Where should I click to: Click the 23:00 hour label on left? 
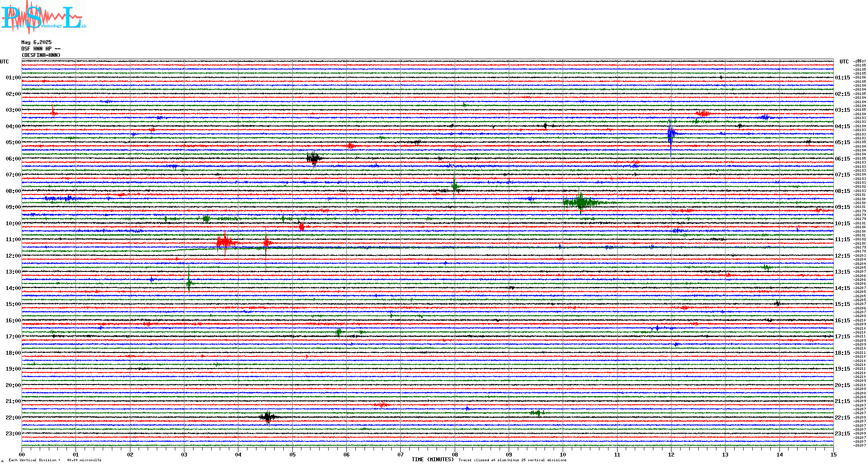click(13, 434)
